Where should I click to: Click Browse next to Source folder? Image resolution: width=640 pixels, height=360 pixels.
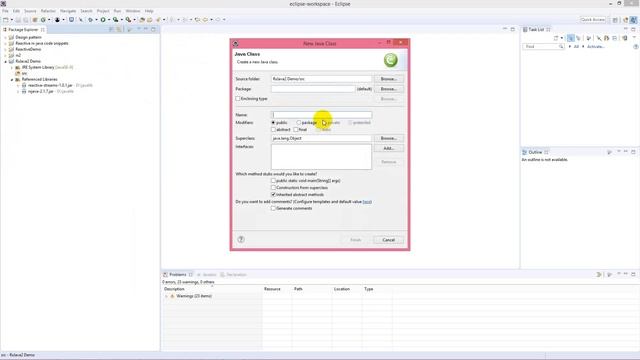click(389, 79)
